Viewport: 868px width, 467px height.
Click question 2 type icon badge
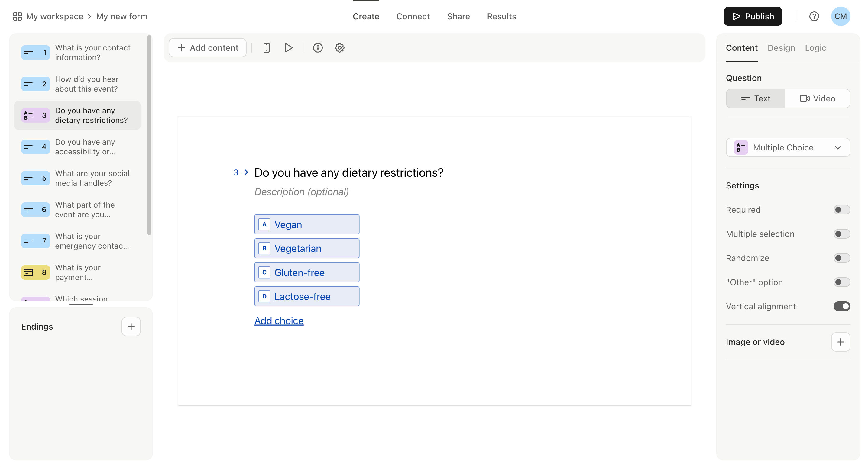tap(35, 84)
